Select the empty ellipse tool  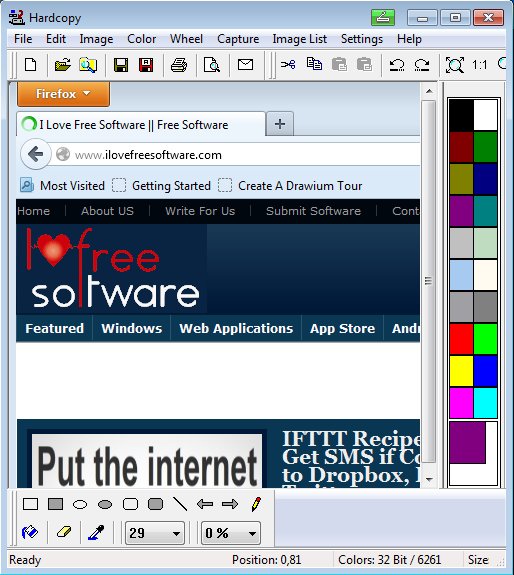[80, 505]
